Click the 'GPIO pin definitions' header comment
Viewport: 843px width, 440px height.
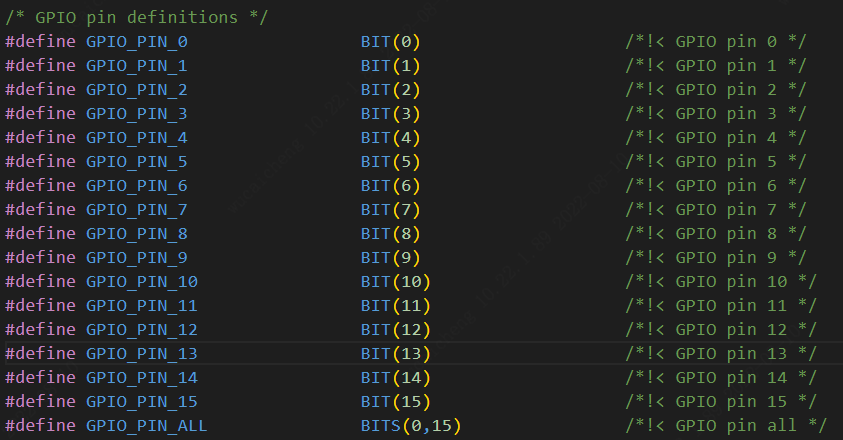click(136, 18)
